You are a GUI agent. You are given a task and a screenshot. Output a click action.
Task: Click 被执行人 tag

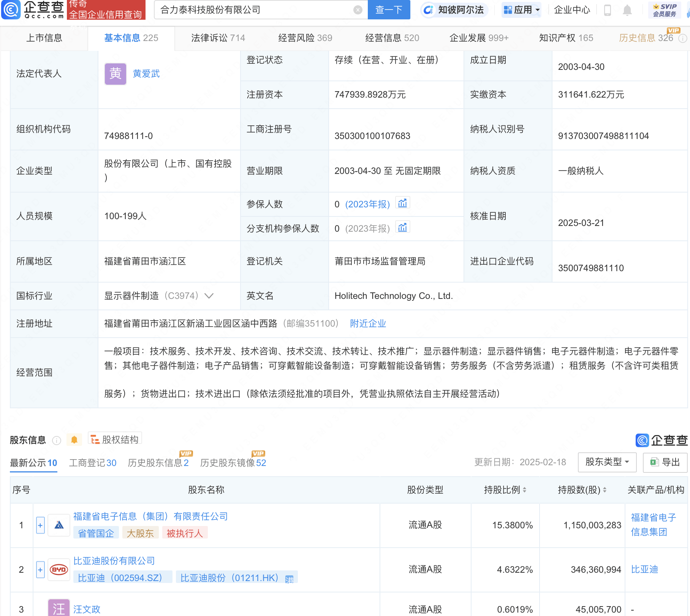coord(185,533)
